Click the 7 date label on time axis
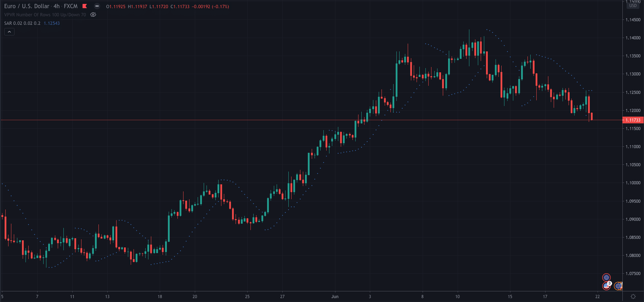This screenshot has height=302, width=644. coord(37,297)
